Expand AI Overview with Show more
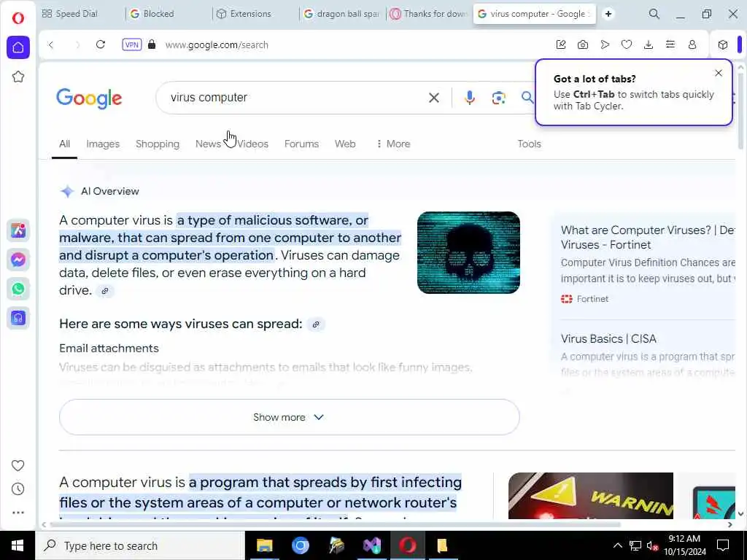 pyautogui.click(x=289, y=417)
